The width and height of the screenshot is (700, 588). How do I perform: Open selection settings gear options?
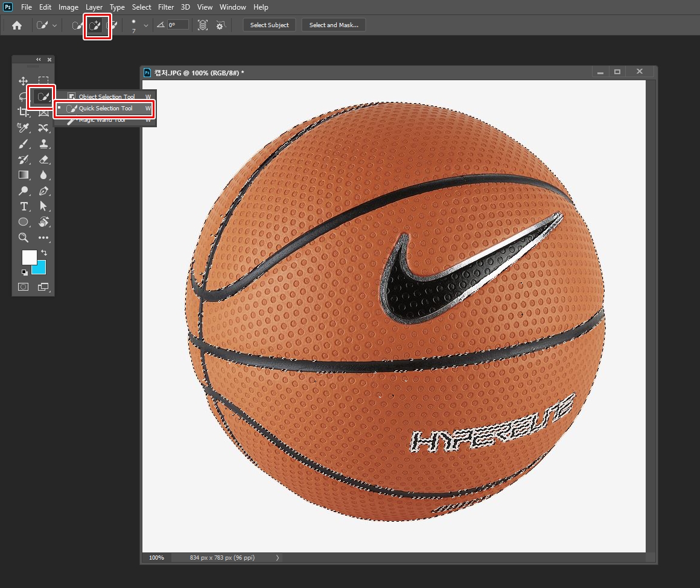pos(220,25)
